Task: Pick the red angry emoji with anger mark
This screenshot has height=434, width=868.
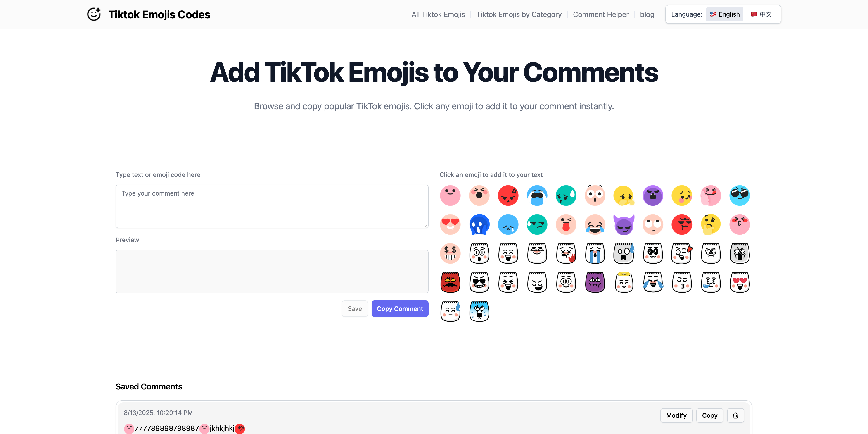Action: point(508,195)
